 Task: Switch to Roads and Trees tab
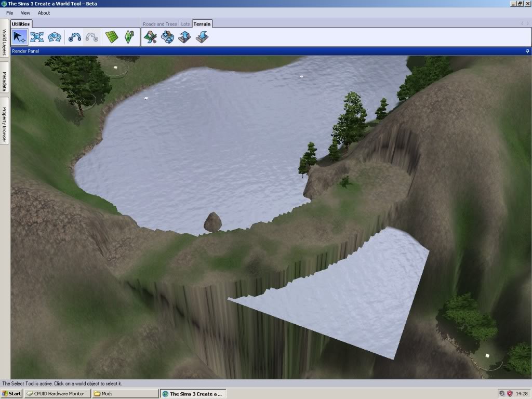[160, 24]
